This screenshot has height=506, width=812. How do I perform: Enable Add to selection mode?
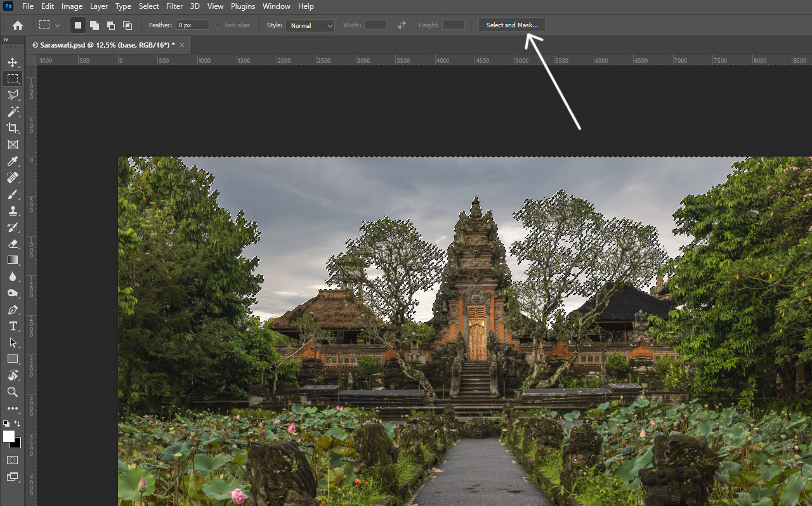(94, 25)
